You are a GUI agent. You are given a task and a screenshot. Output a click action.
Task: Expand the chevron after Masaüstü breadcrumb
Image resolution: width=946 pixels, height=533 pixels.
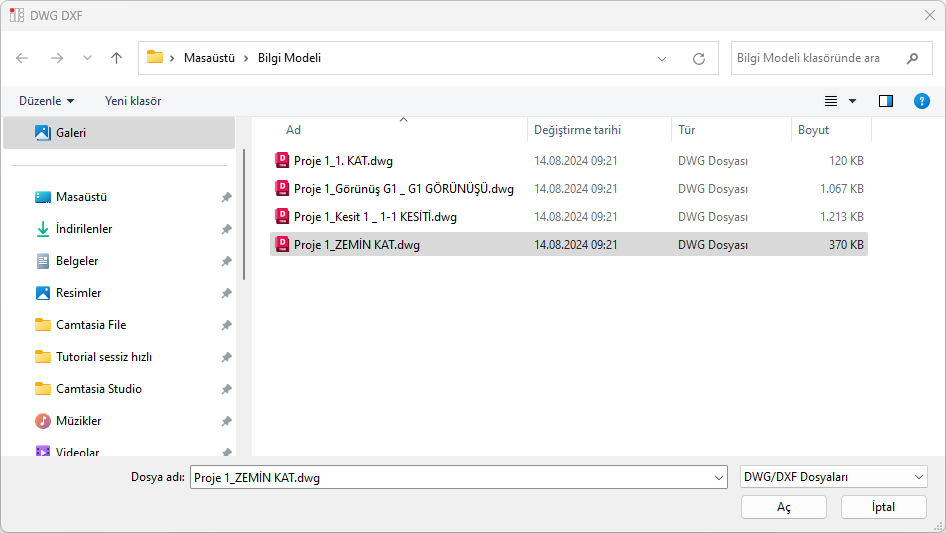pos(246,59)
